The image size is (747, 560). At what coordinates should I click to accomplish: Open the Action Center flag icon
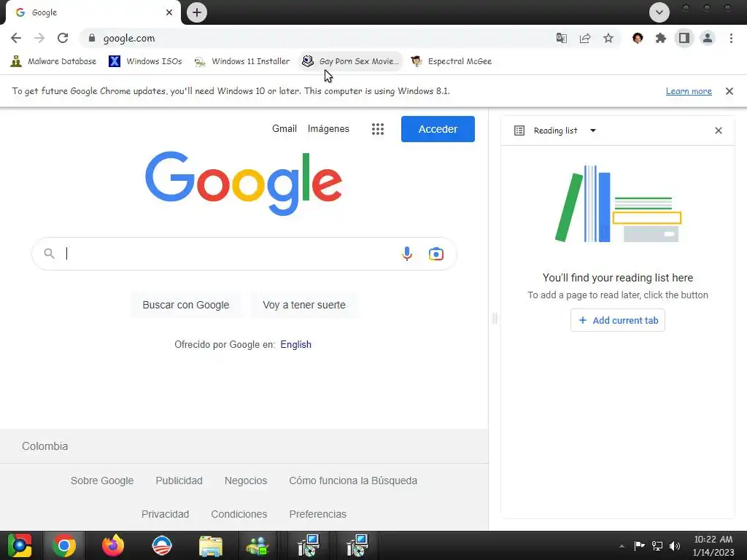(x=639, y=545)
